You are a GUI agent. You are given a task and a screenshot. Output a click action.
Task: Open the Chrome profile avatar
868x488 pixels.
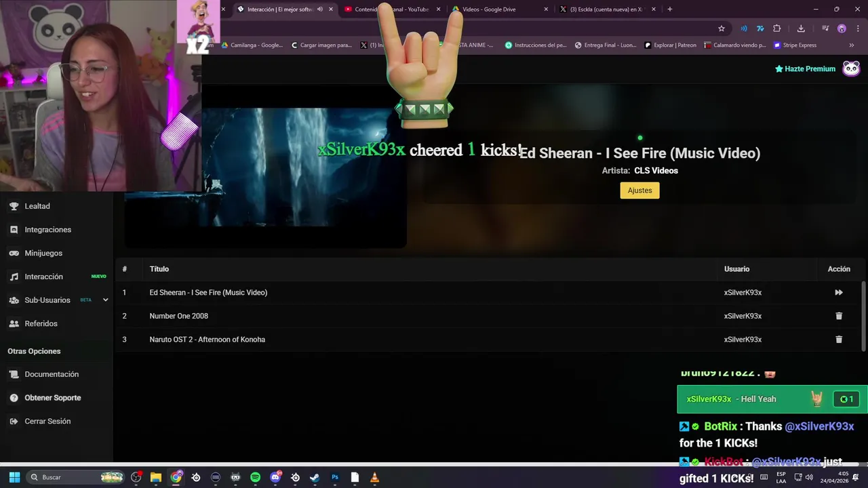click(x=842, y=28)
